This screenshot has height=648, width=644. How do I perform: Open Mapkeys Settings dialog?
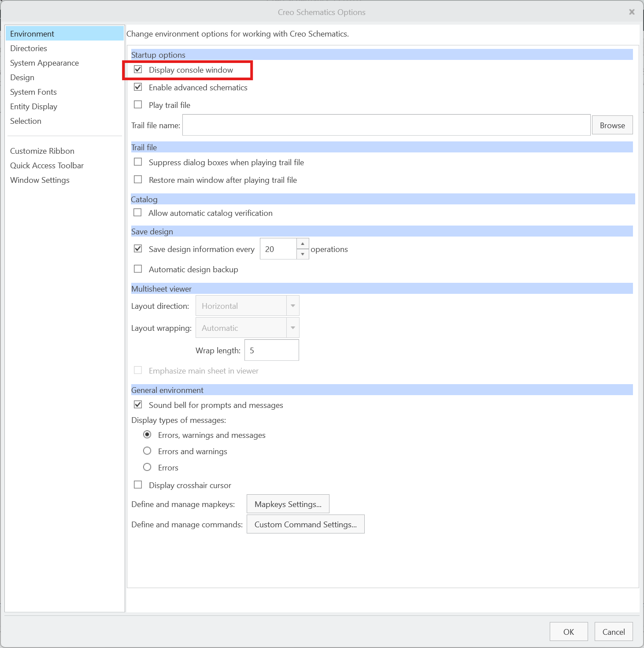coord(288,504)
